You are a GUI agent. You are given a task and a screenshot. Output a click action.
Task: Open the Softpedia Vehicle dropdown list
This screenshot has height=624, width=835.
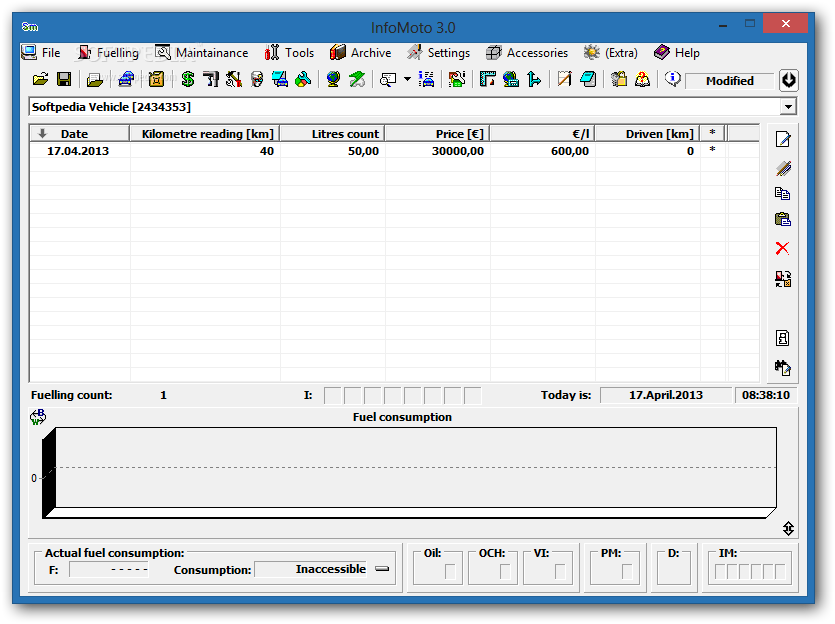(x=788, y=107)
